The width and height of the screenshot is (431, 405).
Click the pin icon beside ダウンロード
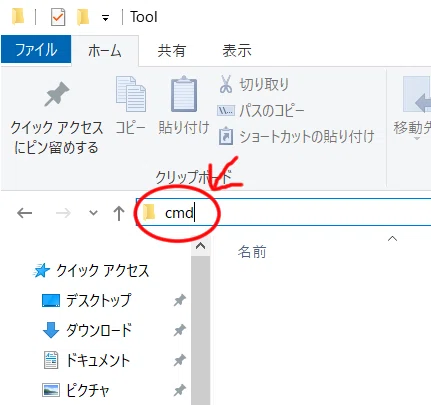coord(180,330)
